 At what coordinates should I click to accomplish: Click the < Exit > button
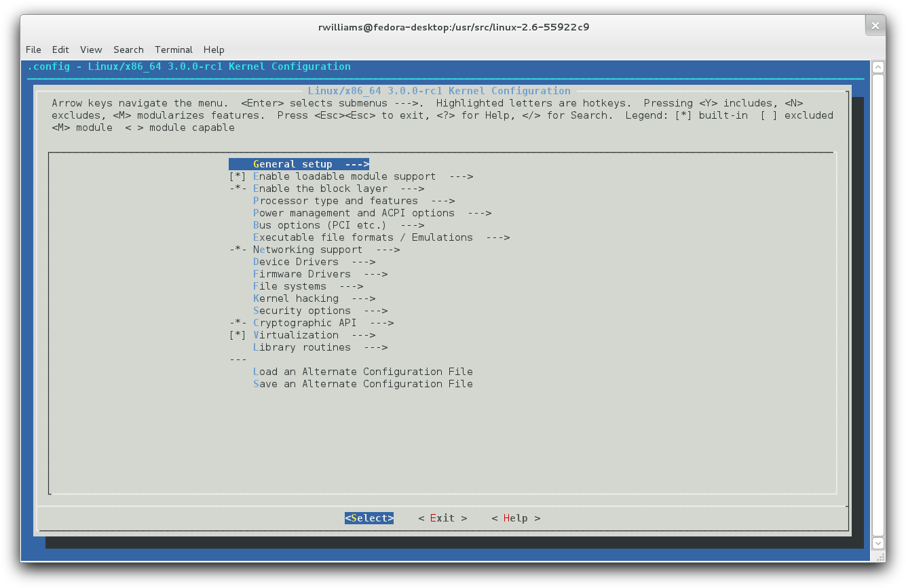(442, 518)
